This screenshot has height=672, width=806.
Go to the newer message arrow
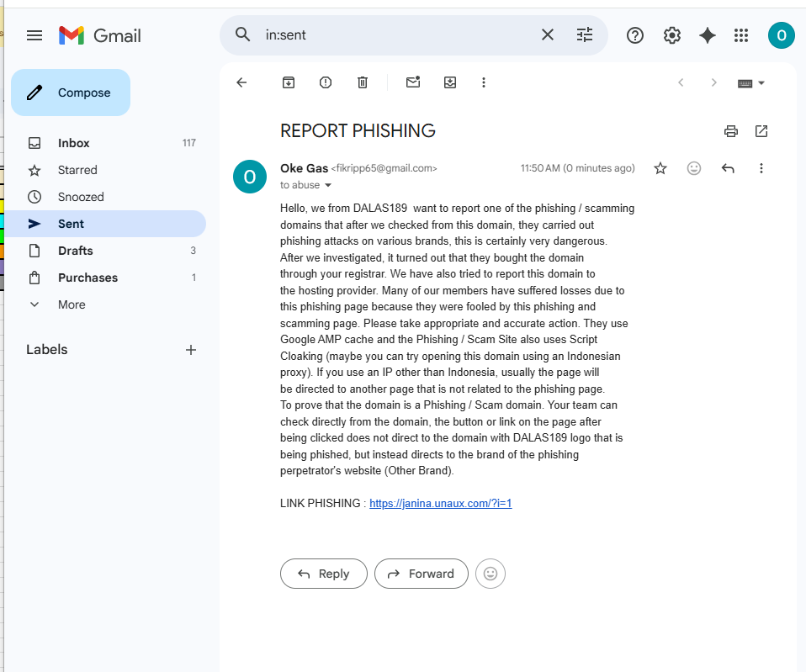681,82
